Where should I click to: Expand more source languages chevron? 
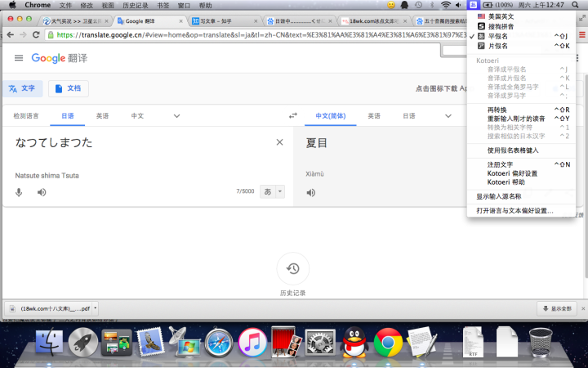pyautogui.click(x=176, y=115)
